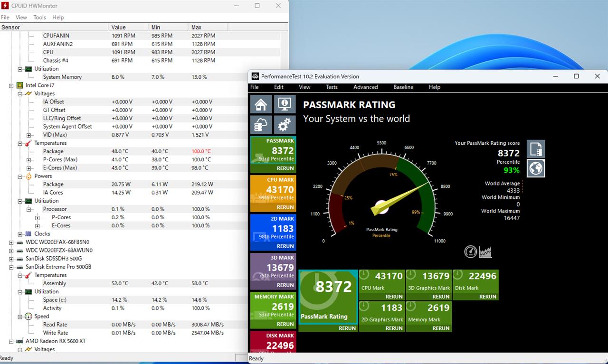Collapse the Processor utilization node

[x=28, y=209]
